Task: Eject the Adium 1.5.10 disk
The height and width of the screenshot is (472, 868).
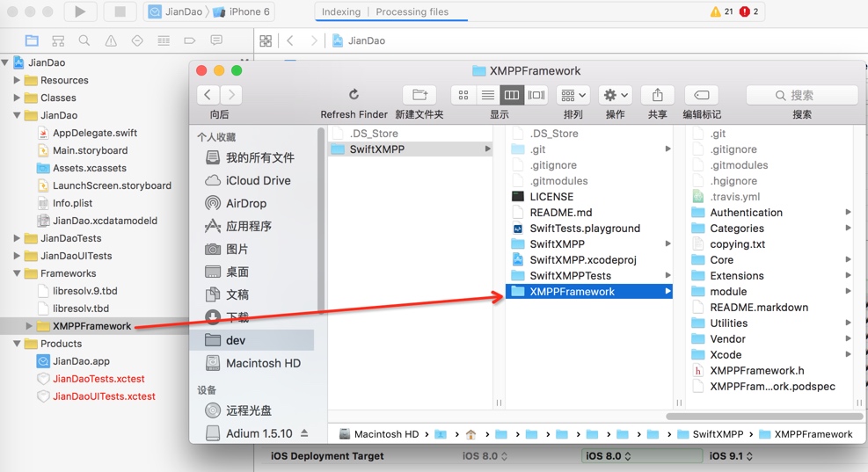Action: [304, 433]
